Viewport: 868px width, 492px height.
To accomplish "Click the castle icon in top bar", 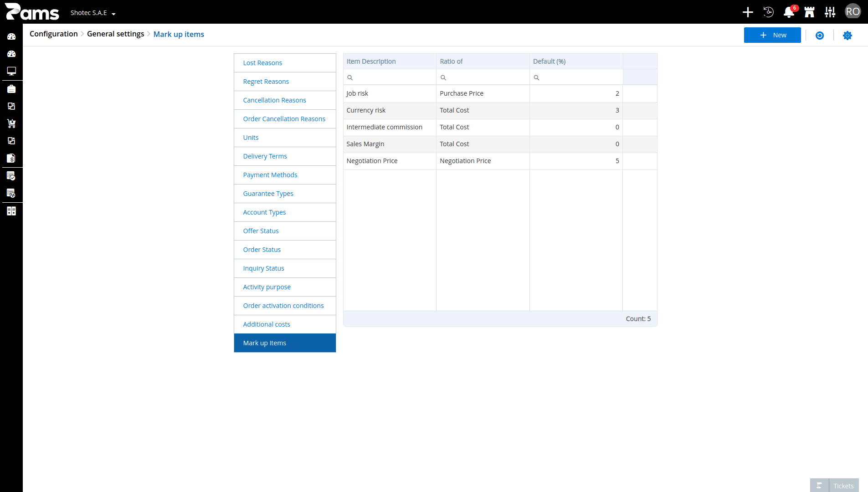I will point(809,12).
